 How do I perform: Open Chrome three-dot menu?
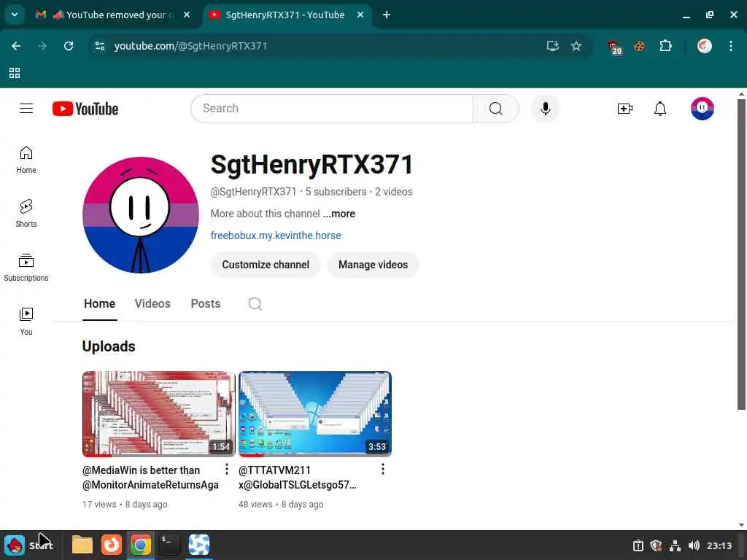point(731,46)
